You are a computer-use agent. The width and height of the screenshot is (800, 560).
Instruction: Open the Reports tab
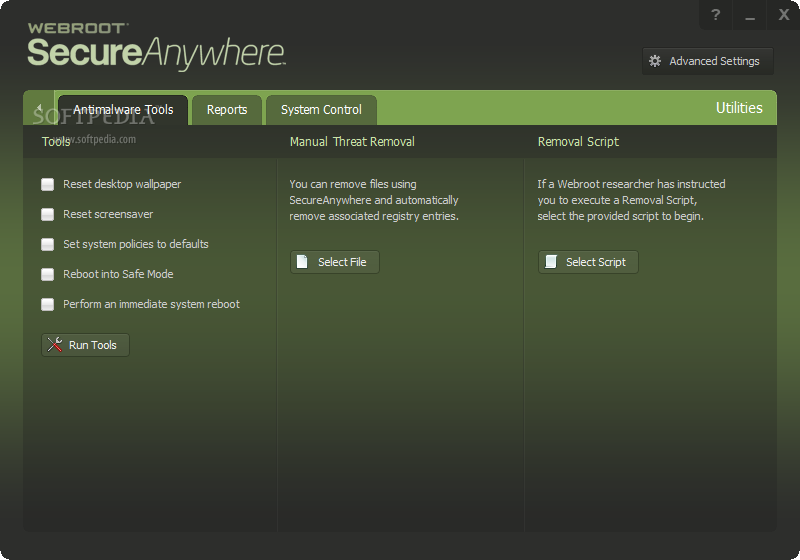227,110
